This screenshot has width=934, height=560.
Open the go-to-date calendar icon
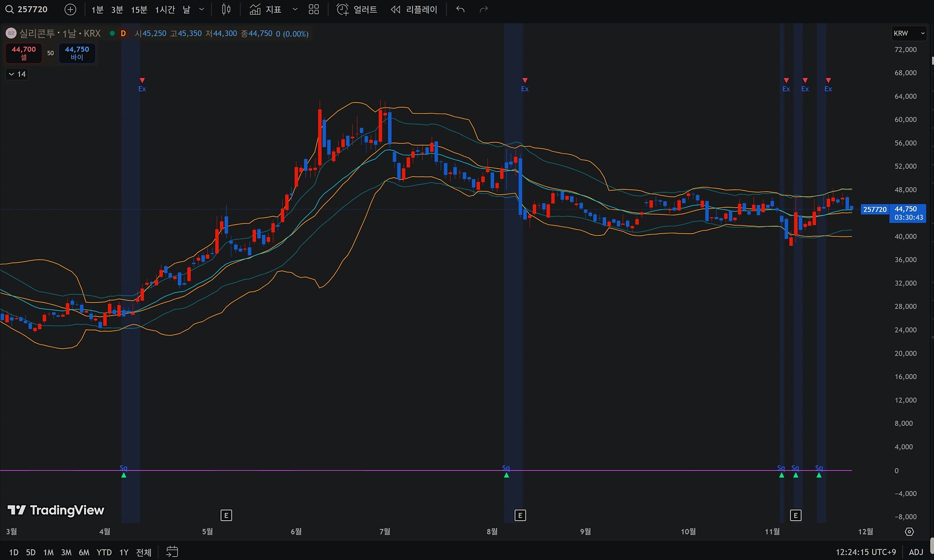172,552
